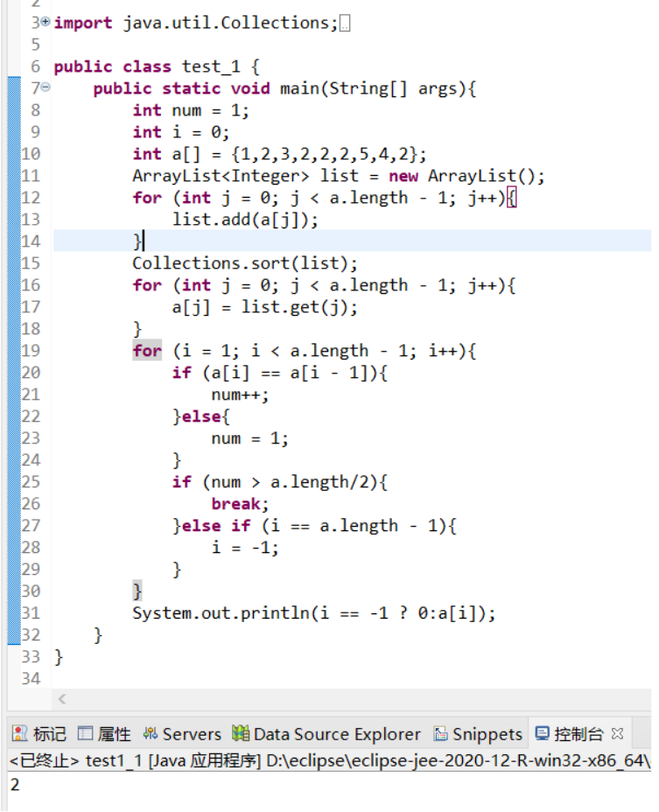The image size is (659, 812).
Task: Open the Snippets tab
Action: point(478,734)
